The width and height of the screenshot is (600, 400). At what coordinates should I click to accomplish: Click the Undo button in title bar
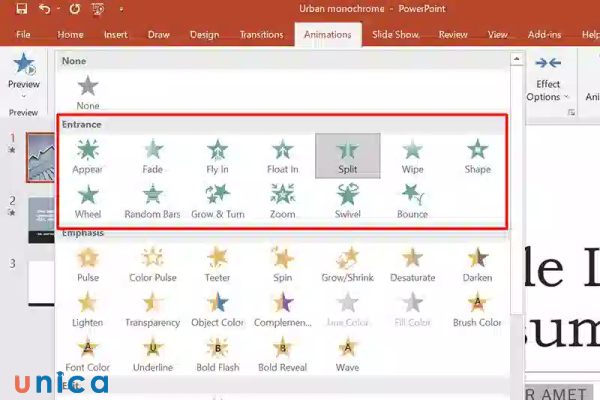(45, 9)
